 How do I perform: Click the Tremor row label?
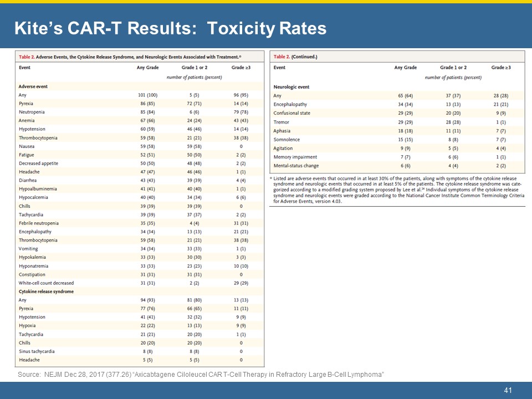coord(282,121)
